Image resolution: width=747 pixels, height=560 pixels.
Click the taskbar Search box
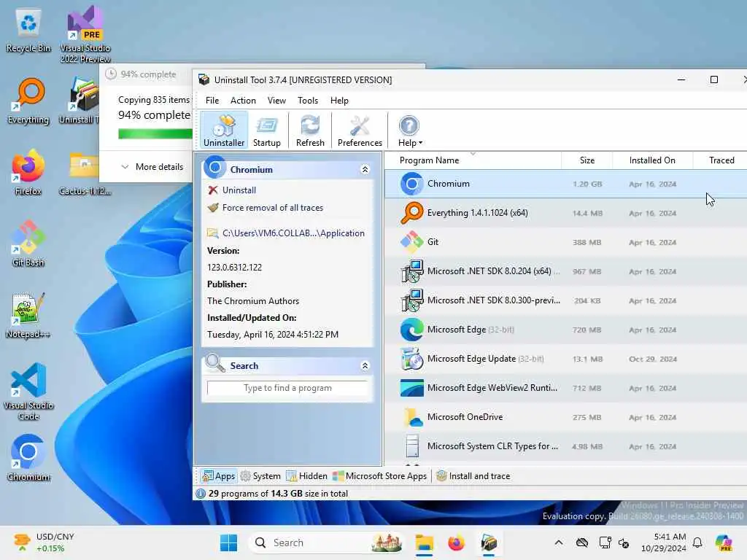327,542
